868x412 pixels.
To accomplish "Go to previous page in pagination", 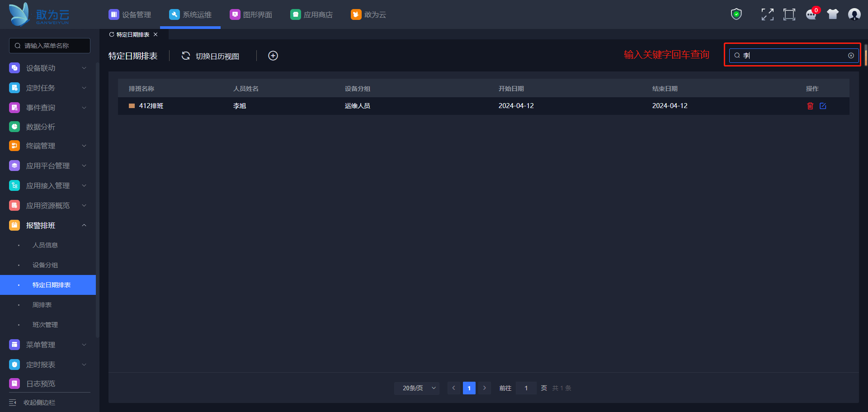I will click(x=454, y=388).
